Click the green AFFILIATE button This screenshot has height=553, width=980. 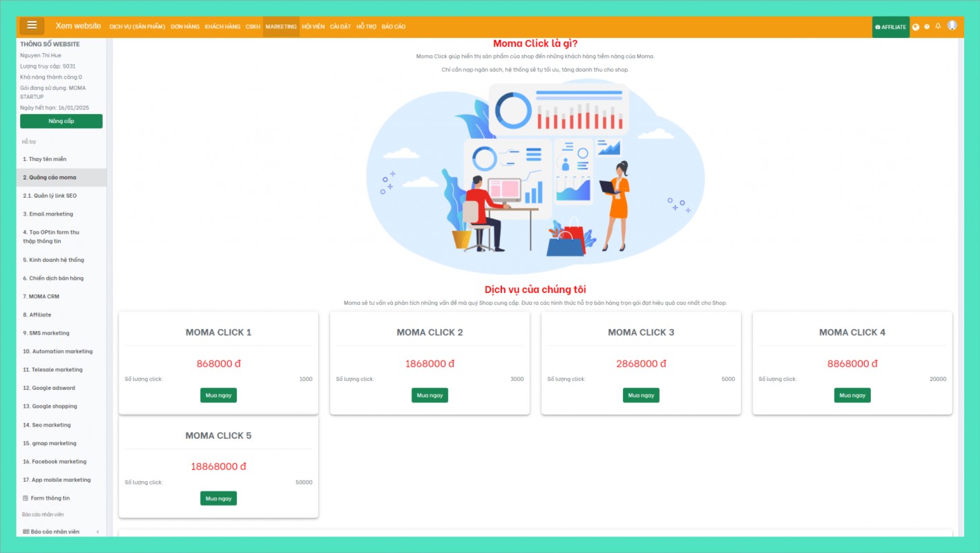[x=890, y=27]
